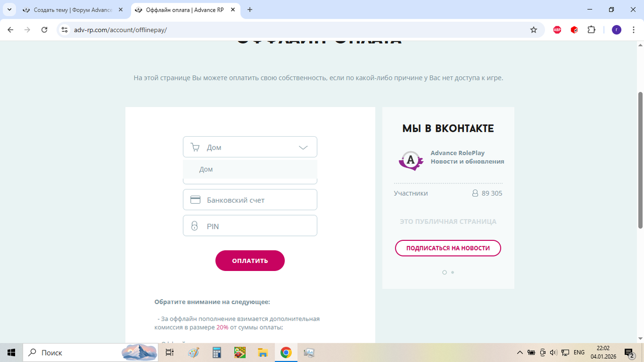Open the volume control in tray

click(553, 352)
